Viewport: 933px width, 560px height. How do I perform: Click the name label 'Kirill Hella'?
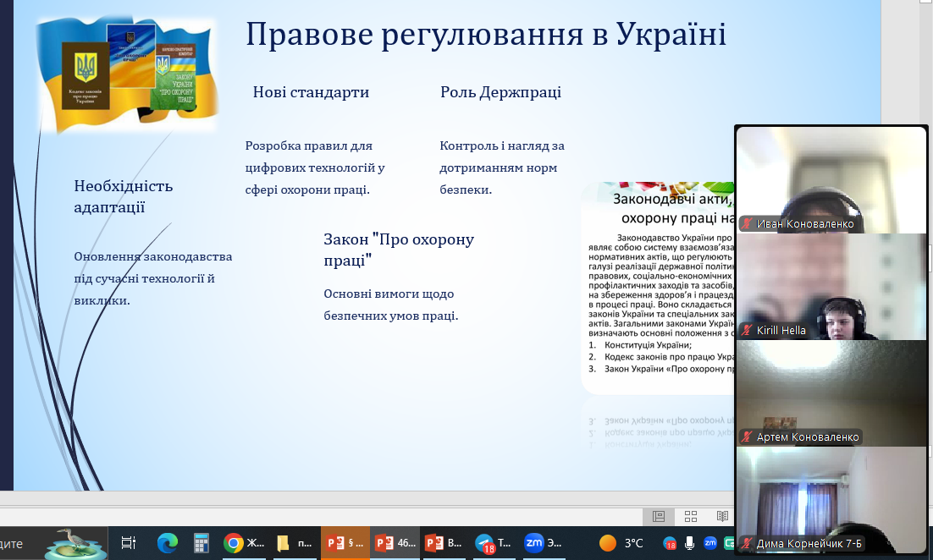click(x=781, y=331)
